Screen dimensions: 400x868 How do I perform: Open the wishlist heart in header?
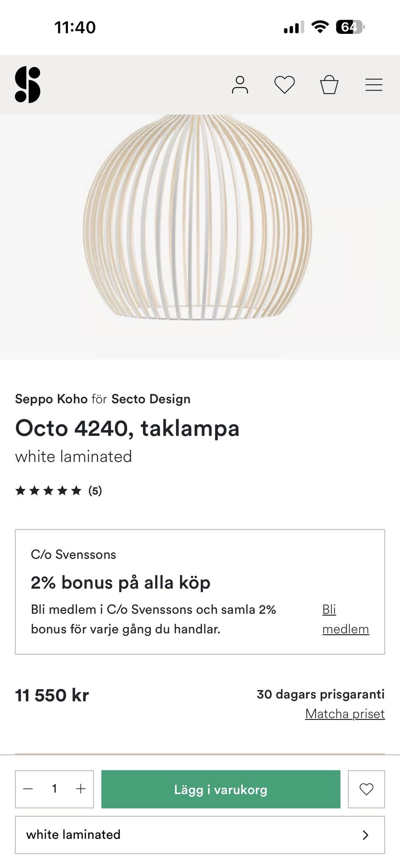pos(285,85)
